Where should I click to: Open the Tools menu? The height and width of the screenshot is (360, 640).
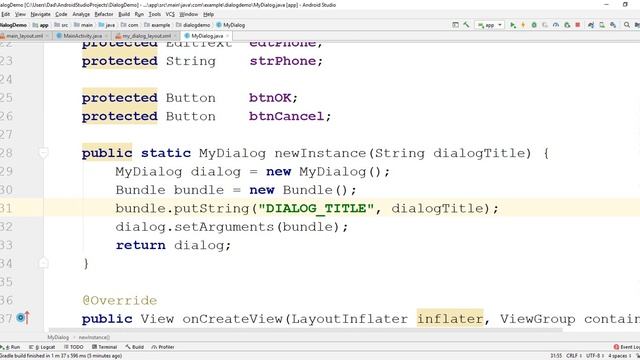click(154, 14)
